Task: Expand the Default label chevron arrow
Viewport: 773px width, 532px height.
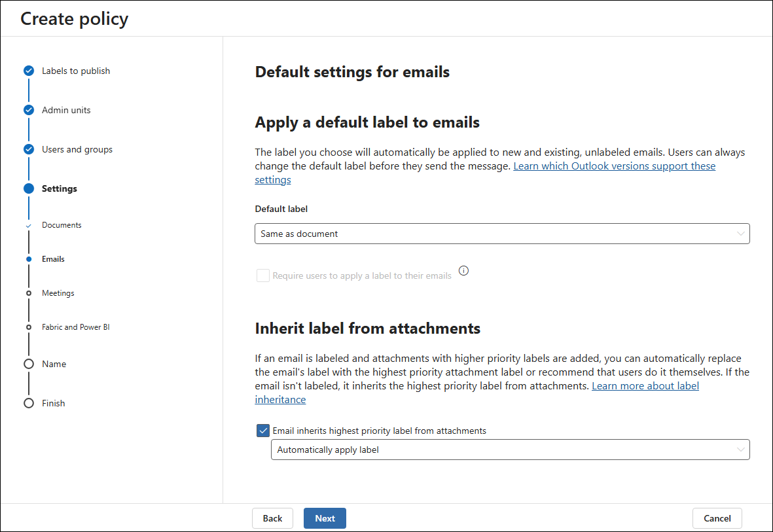Action: (740, 234)
